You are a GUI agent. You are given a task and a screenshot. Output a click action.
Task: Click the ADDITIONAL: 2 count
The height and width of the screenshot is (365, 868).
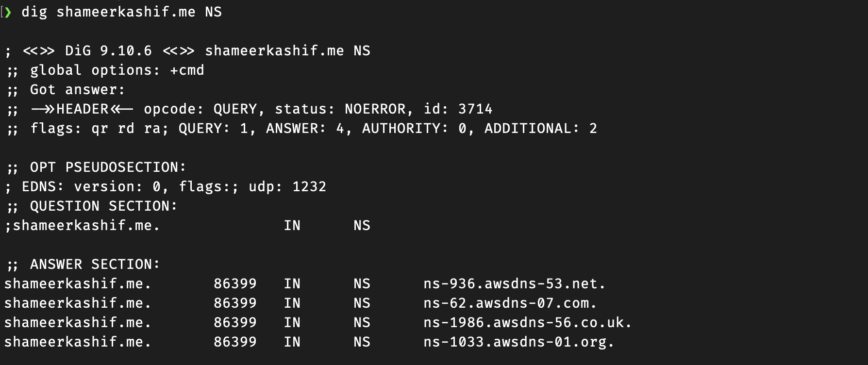[541, 129]
